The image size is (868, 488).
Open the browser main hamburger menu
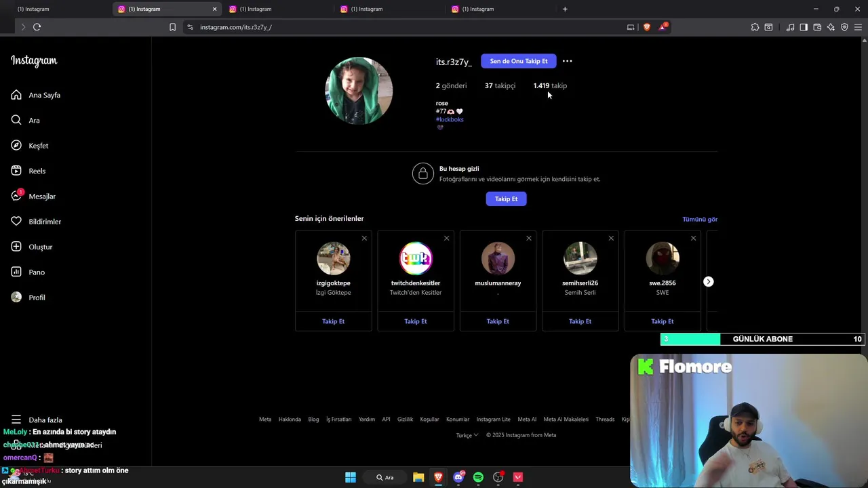pyautogui.click(x=858, y=27)
